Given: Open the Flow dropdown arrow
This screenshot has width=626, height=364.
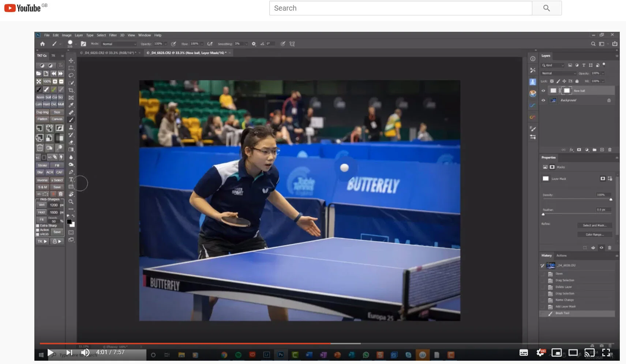Looking at the screenshot, I should 202,44.
